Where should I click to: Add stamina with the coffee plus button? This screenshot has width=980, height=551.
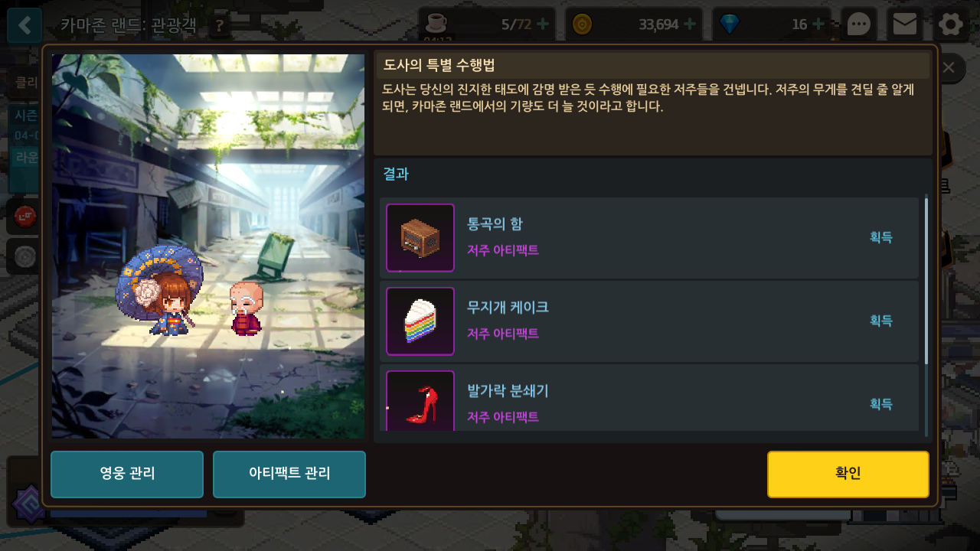point(543,24)
